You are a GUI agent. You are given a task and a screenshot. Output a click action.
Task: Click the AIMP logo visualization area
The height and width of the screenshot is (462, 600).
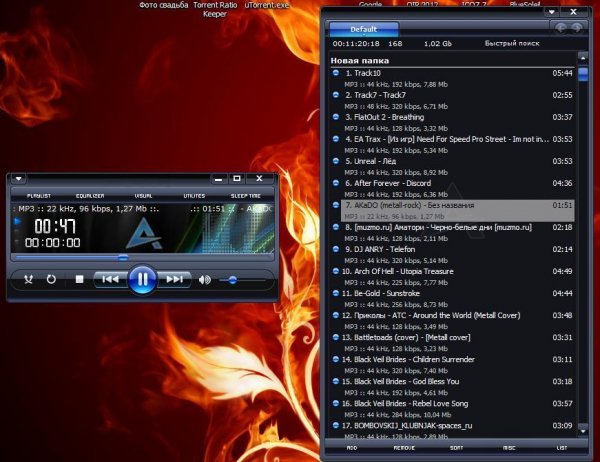[144, 233]
